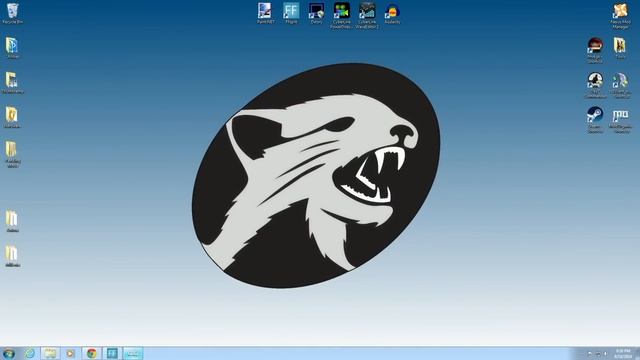The height and width of the screenshot is (360, 640).
Task: Open the Dxtory desktop shortcut
Action: pos(316,13)
